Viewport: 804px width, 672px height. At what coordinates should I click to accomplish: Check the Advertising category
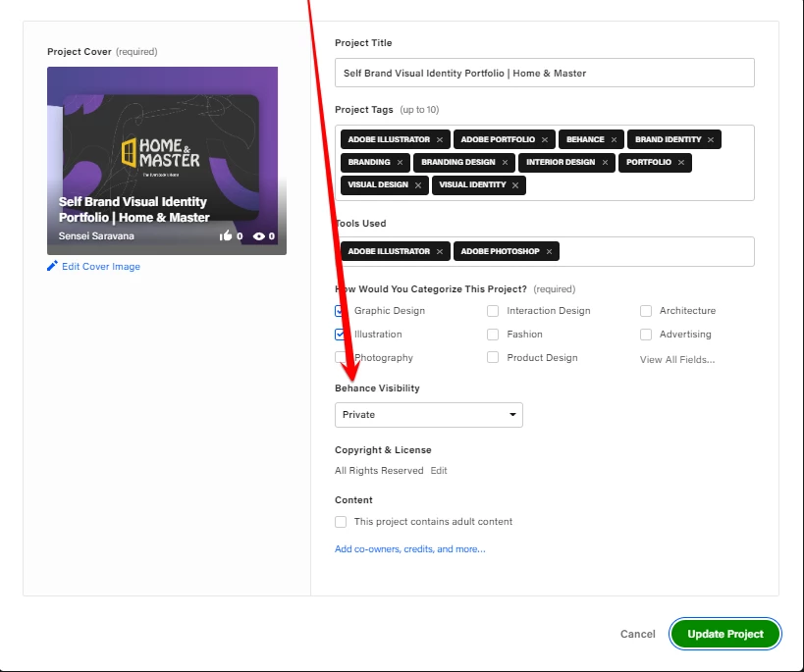[x=646, y=335]
